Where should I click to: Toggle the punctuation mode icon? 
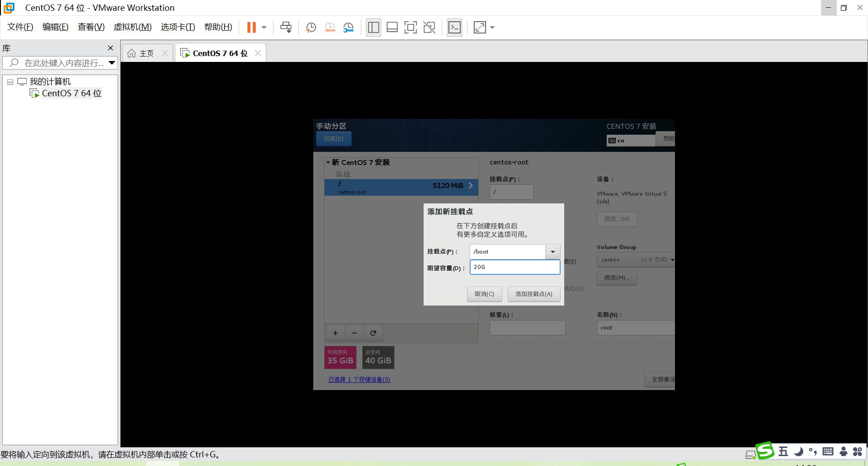(x=813, y=452)
